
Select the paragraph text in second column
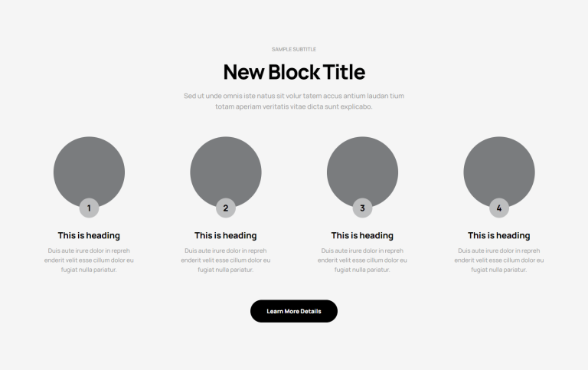click(x=226, y=260)
